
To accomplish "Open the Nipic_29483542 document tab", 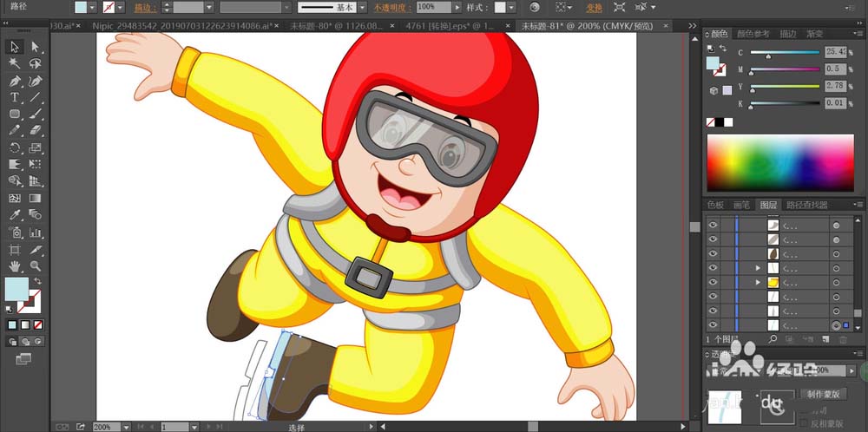I will 184,25.
